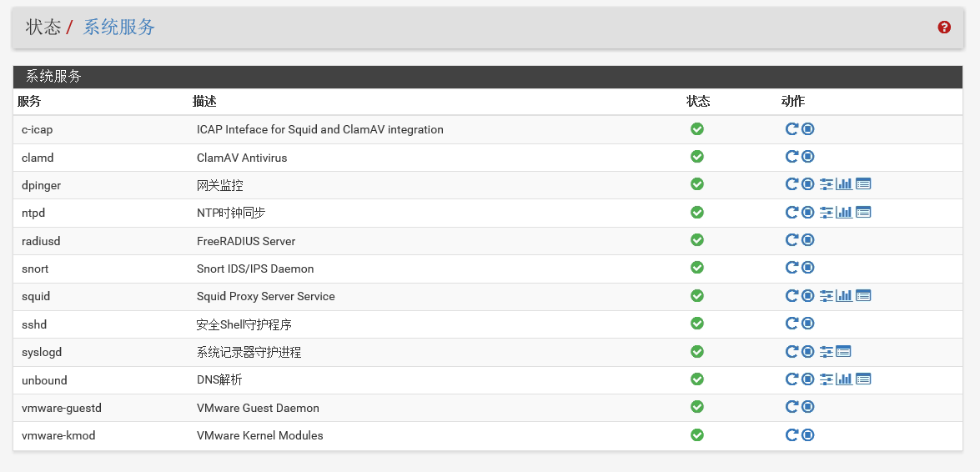Stop the snort service
The image size is (980, 472).
click(808, 268)
